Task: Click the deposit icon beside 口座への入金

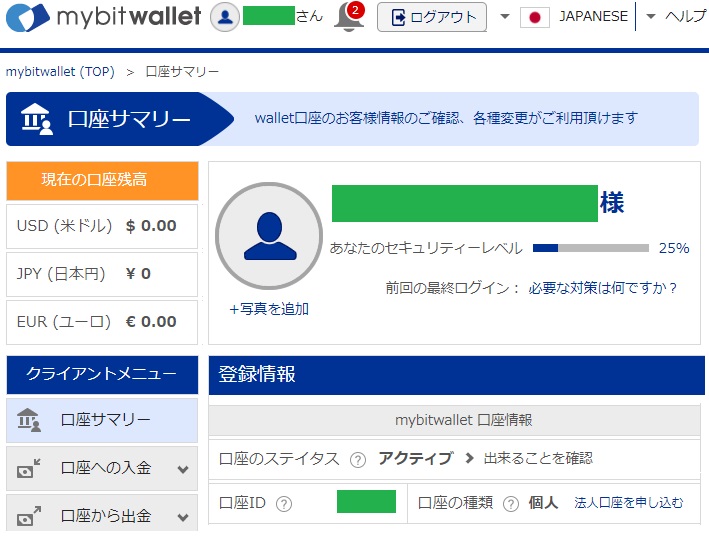Action: click(x=28, y=468)
